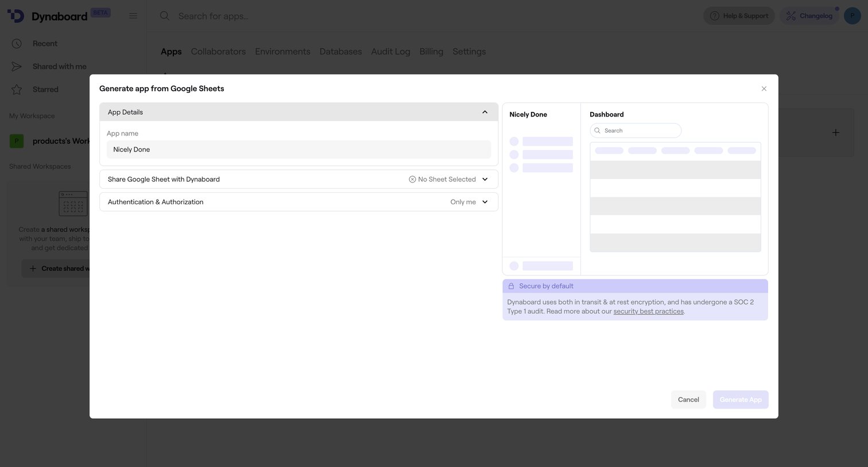Click the 'Dashboard' preview heading
Screen dimensions: 868x467
[x=607, y=115]
